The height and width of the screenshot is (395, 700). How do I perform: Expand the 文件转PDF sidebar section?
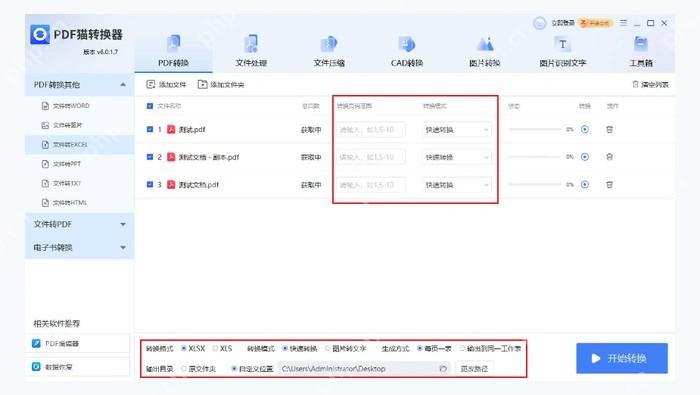[79, 224]
